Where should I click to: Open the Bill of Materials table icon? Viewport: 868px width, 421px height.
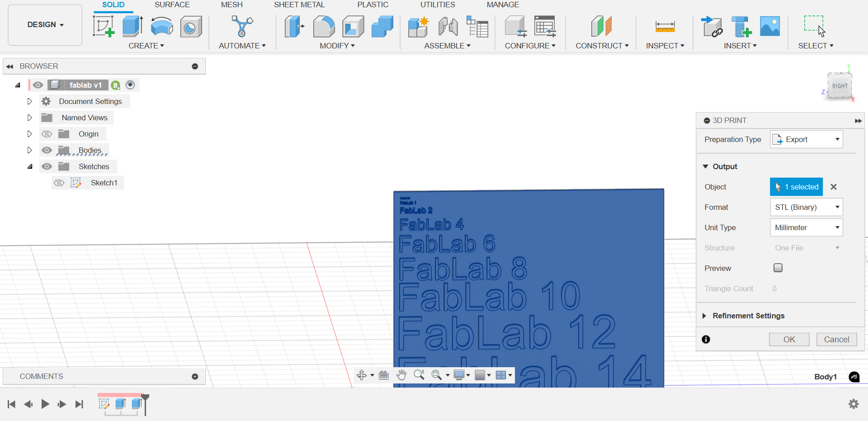(477, 26)
